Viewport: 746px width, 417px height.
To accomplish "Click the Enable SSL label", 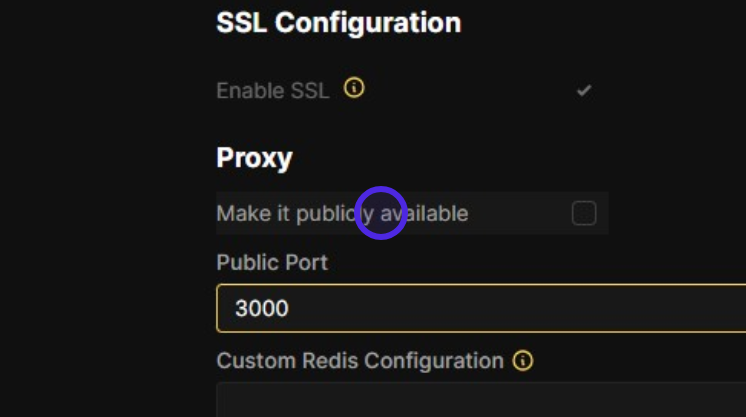I will [272, 90].
